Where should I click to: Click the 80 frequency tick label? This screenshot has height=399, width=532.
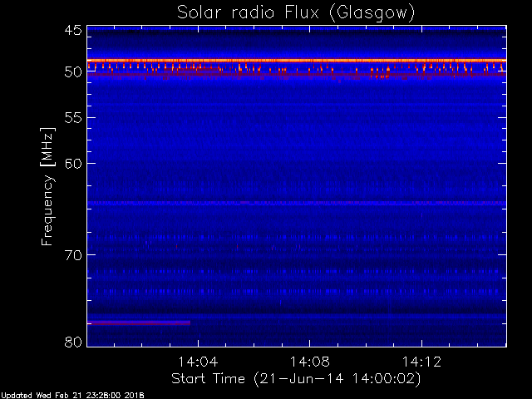(73, 342)
